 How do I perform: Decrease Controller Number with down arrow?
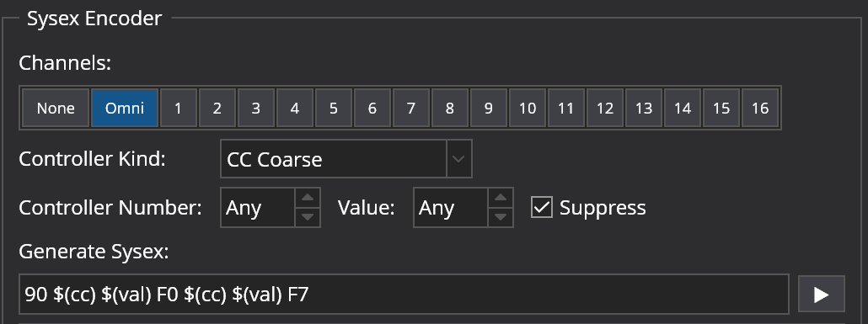pos(308,217)
